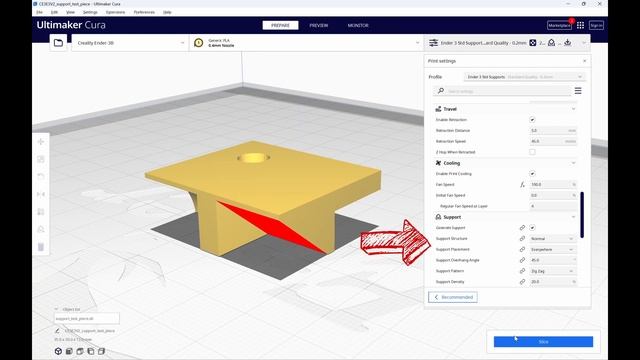The width and height of the screenshot is (640, 360).
Task: Open the Extensions menu
Action: pyautogui.click(x=116, y=12)
